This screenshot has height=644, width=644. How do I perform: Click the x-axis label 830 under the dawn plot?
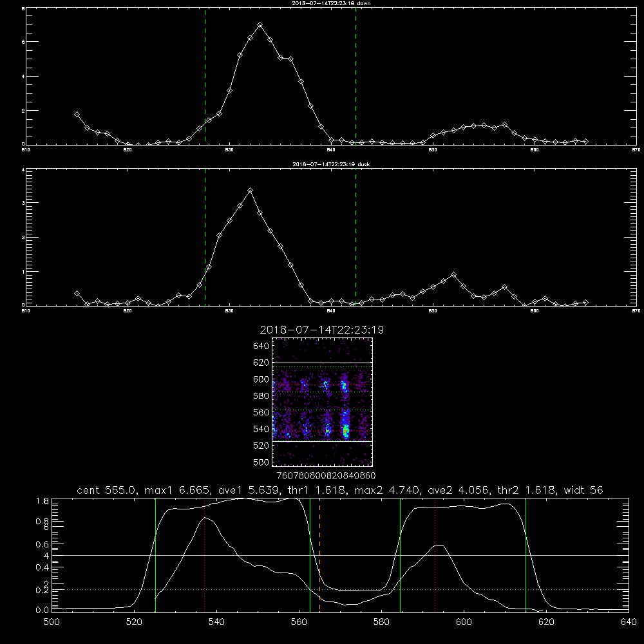229,150
